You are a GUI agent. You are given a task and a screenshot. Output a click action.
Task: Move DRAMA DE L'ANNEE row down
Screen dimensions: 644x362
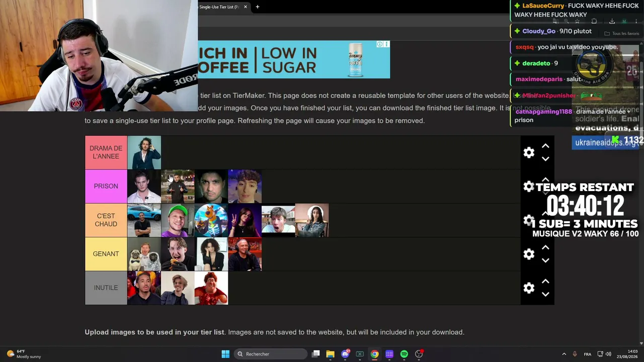pos(545,159)
